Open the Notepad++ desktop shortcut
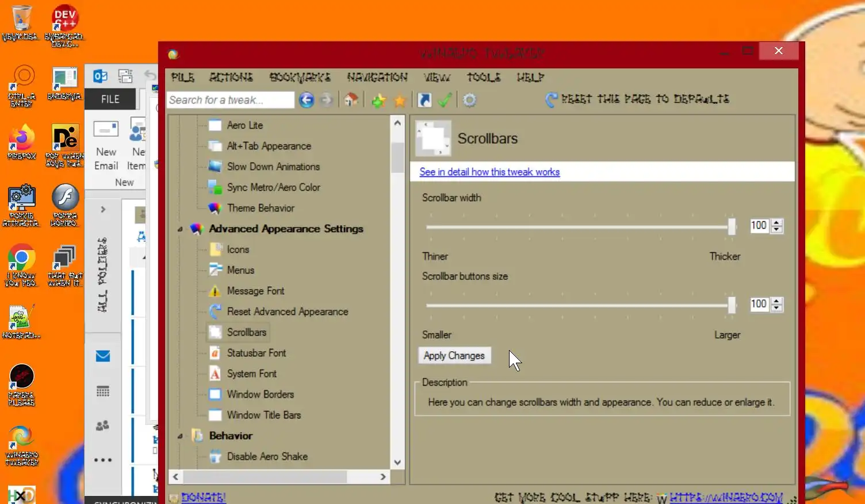 coord(21,321)
